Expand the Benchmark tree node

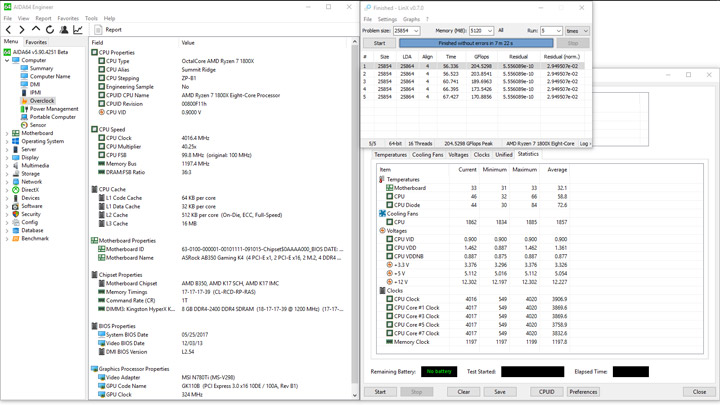tap(7, 239)
